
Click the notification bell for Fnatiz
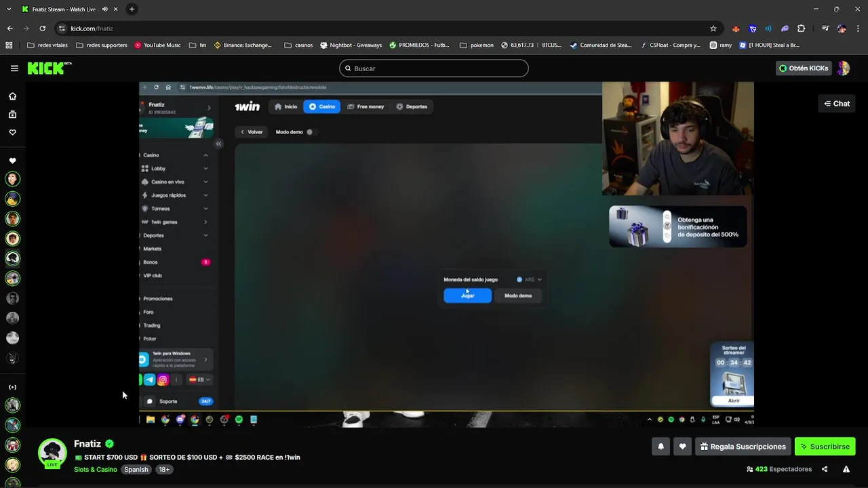(660, 447)
